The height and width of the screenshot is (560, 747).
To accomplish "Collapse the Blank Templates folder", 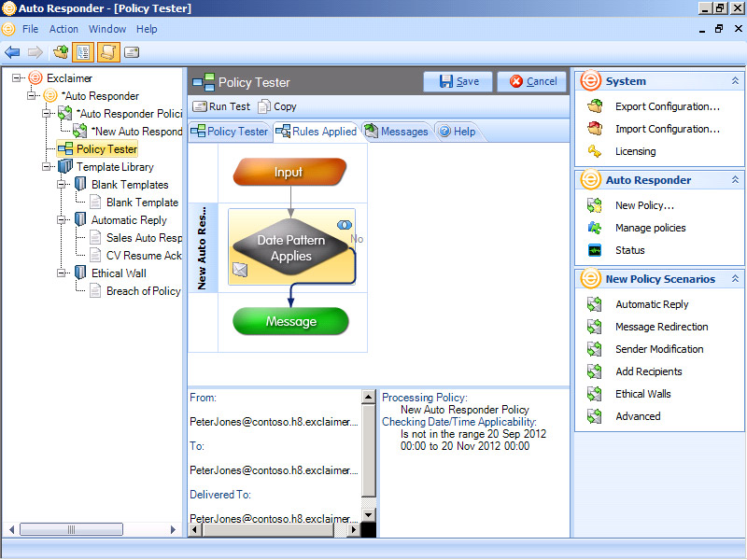I will pyautogui.click(x=61, y=184).
